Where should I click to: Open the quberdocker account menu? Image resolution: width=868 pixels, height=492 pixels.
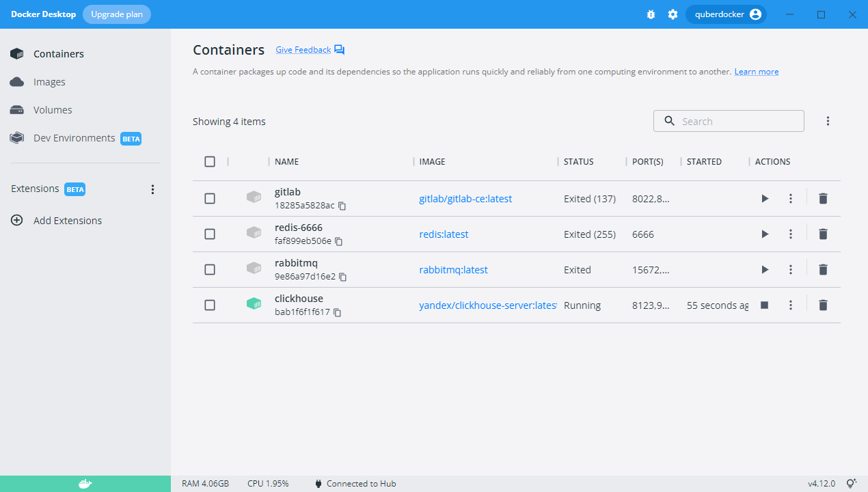click(x=726, y=14)
